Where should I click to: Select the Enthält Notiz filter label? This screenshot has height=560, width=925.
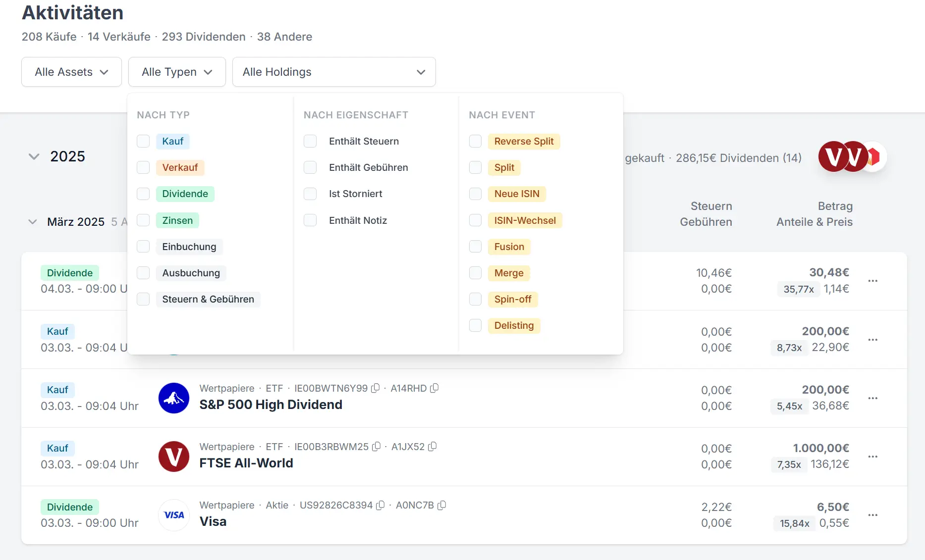click(x=358, y=220)
